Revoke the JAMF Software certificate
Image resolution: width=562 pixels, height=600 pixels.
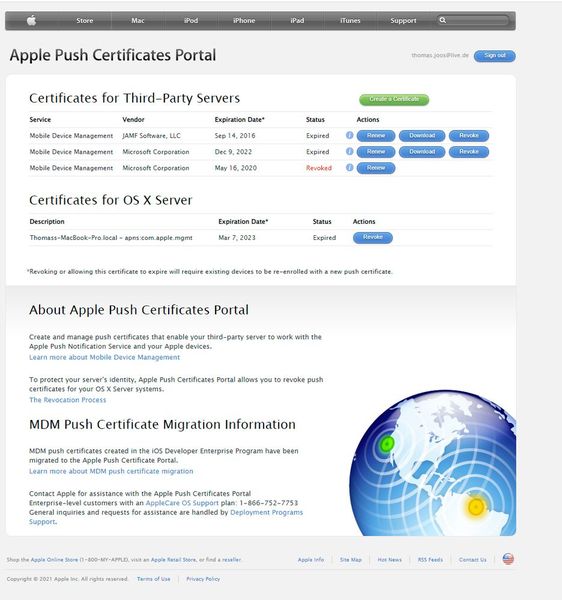tap(469, 136)
